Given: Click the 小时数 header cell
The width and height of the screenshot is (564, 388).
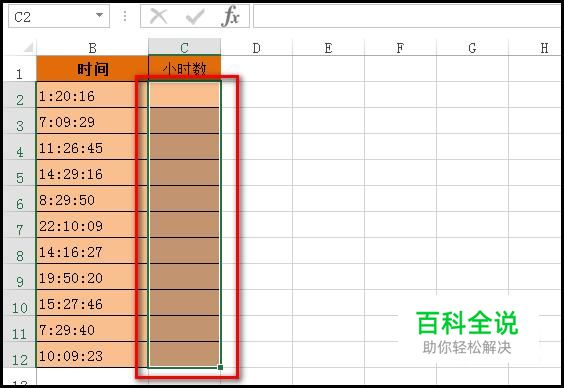Looking at the screenshot, I should tap(185, 69).
